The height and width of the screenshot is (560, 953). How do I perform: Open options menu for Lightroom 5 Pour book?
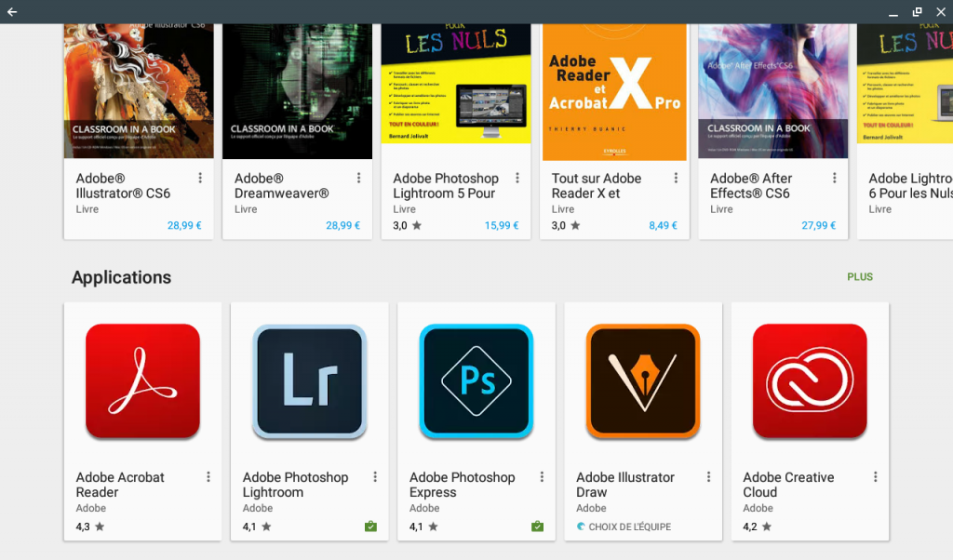tap(517, 178)
